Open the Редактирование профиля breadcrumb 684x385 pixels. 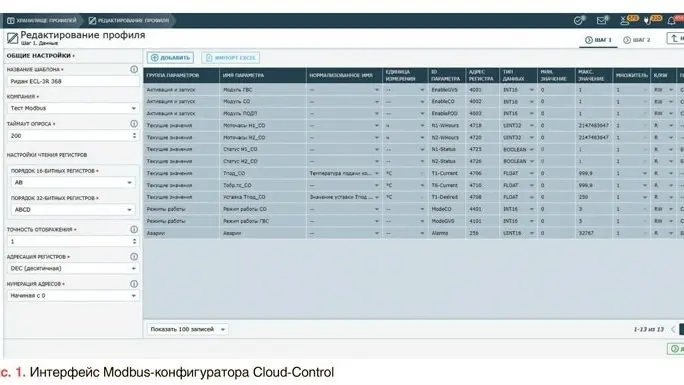pos(128,20)
